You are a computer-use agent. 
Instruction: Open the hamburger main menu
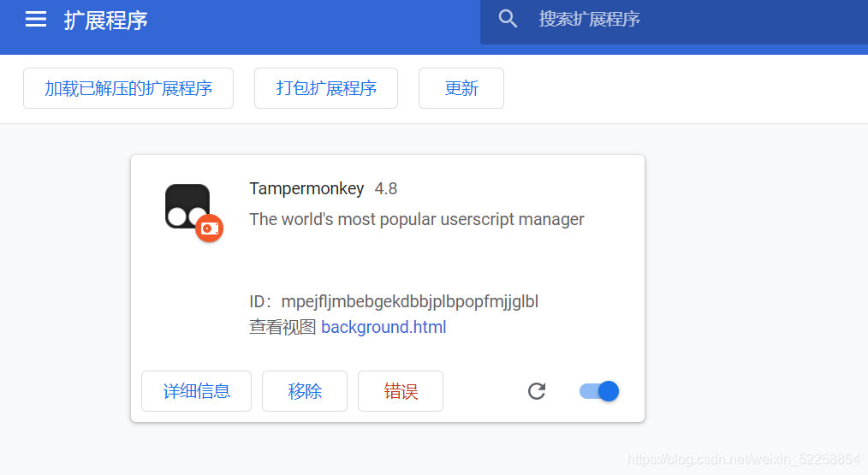click(36, 20)
